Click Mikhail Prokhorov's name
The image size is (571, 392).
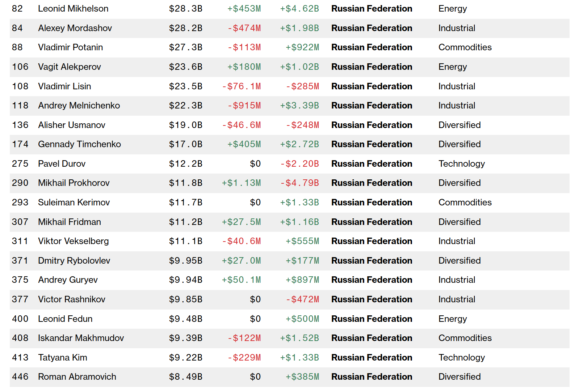point(74,183)
